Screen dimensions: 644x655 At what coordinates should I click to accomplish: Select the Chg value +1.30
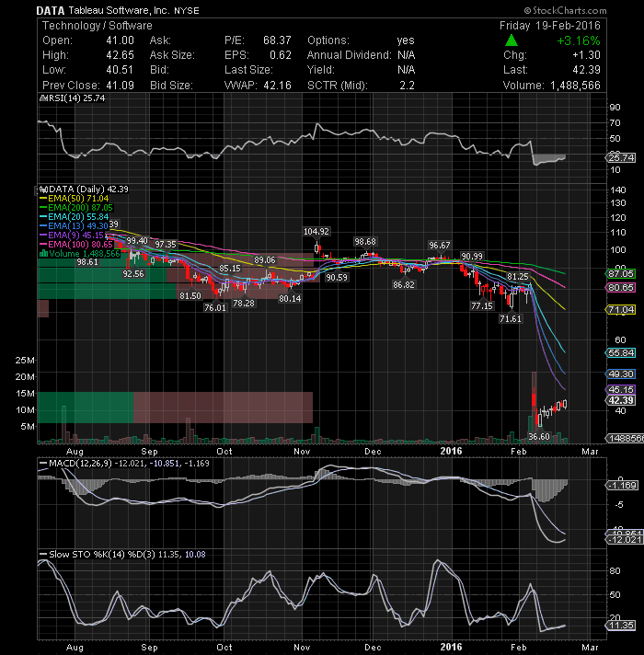[x=586, y=55]
